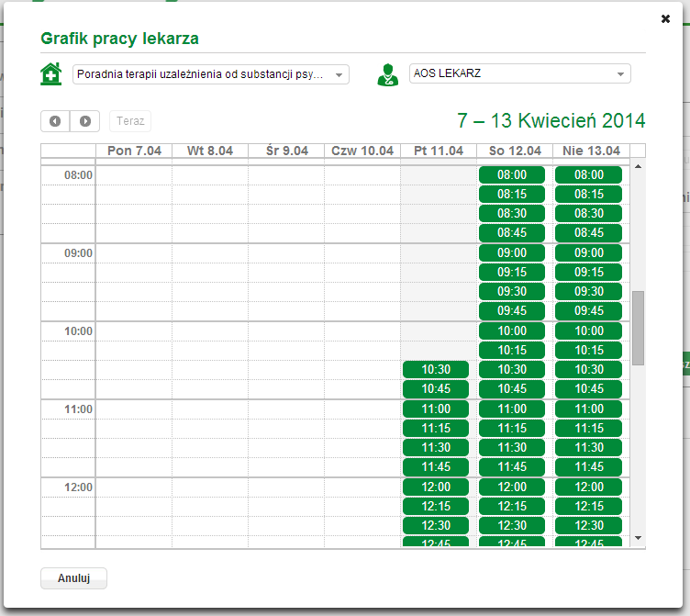Choose the 09:30 slot on Saturday 12.04
Screen dimensions: 690x616
[x=512, y=292]
